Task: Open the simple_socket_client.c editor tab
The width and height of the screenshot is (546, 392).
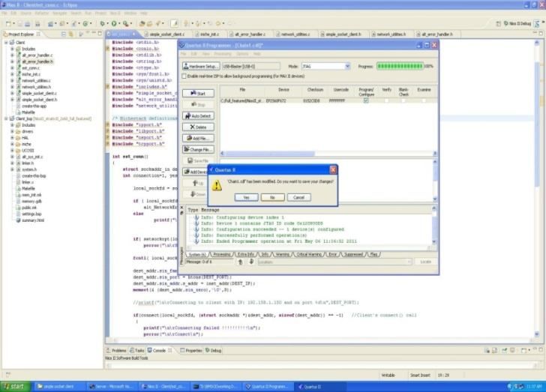Action: (164, 34)
